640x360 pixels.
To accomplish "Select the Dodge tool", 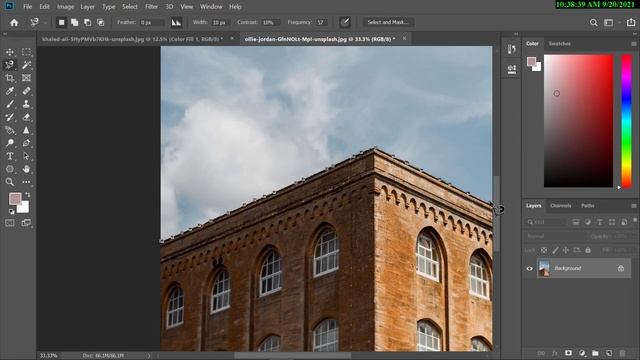I will point(10,143).
